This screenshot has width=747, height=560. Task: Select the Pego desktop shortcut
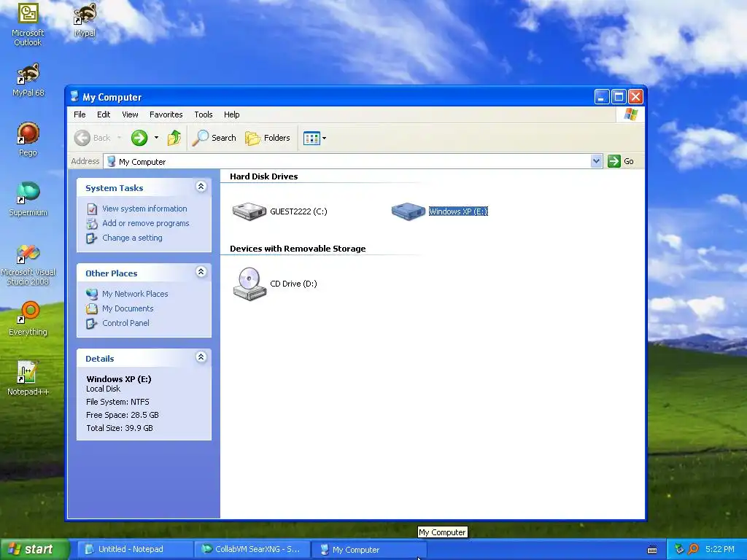[x=28, y=139]
